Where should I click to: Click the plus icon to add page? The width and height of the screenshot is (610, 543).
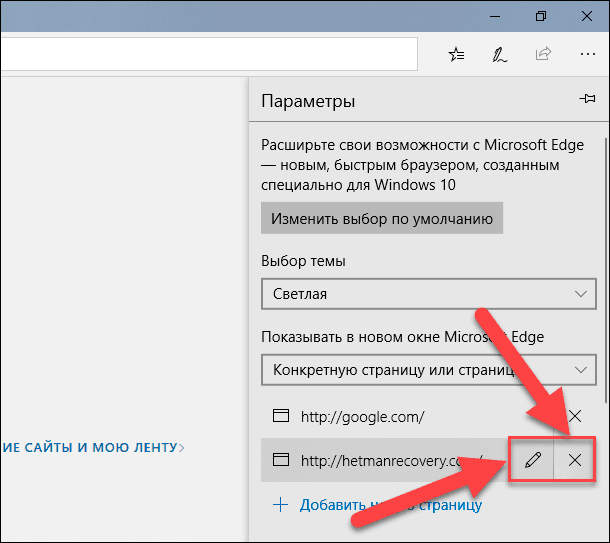[x=280, y=505]
